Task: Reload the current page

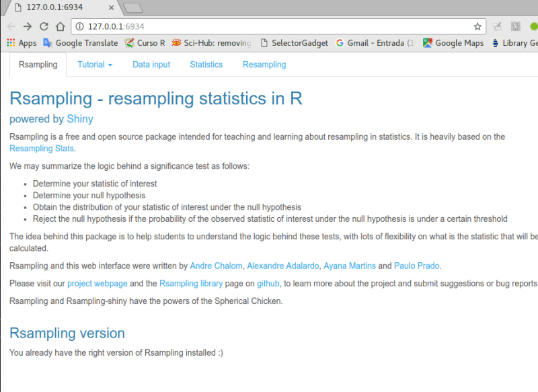Action: tap(44, 27)
